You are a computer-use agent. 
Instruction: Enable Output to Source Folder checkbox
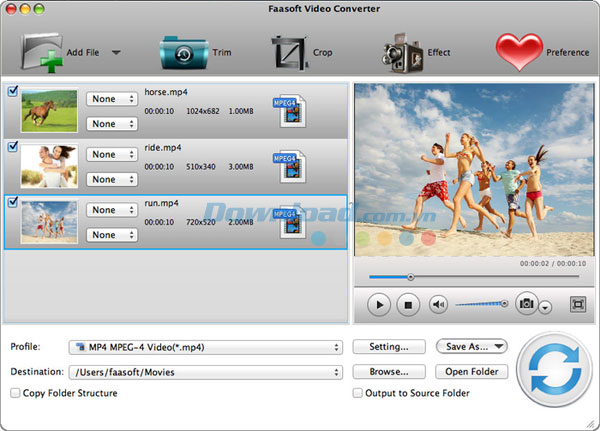pyautogui.click(x=357, y=393)
